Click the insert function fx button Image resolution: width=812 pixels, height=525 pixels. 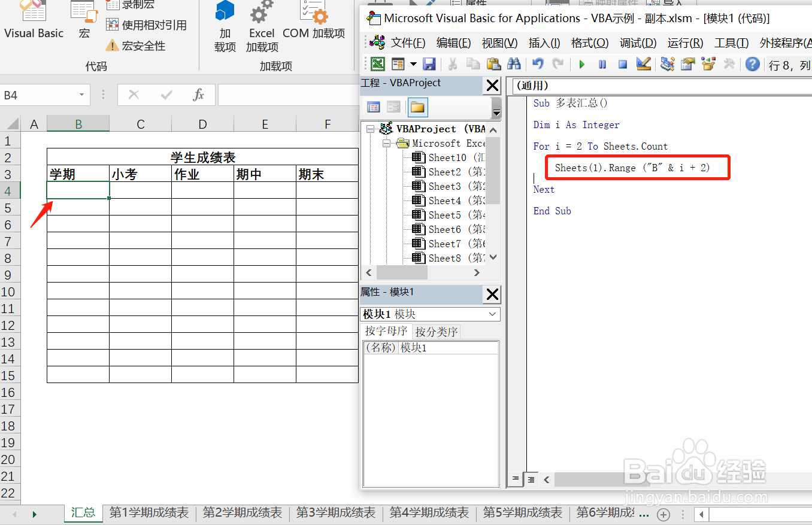(x=199, y=95)
